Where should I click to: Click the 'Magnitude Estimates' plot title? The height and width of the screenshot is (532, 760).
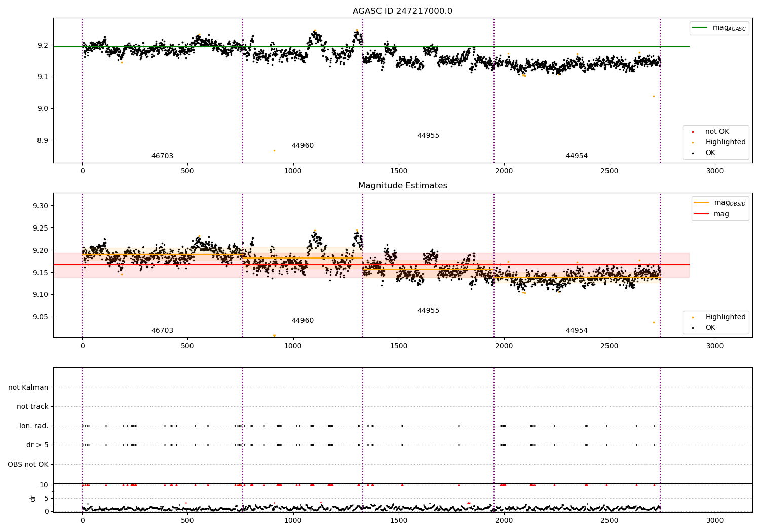coord(402,186)
